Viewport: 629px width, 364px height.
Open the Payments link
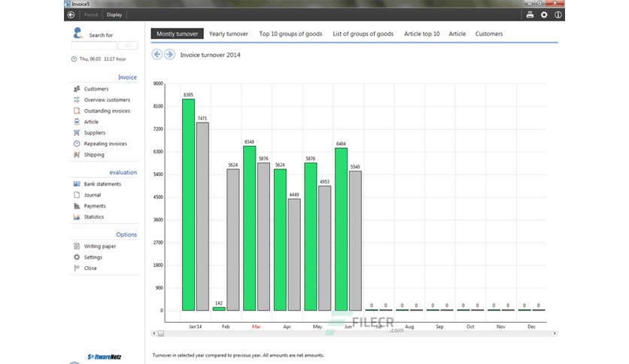(95, 205)
